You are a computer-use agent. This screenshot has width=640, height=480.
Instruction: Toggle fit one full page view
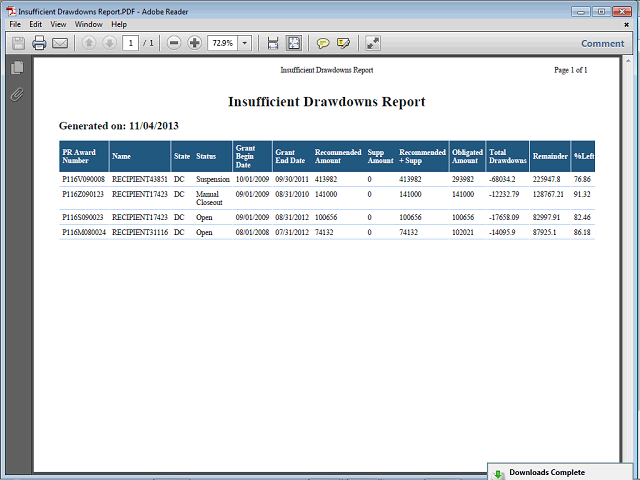pos(294,43)
